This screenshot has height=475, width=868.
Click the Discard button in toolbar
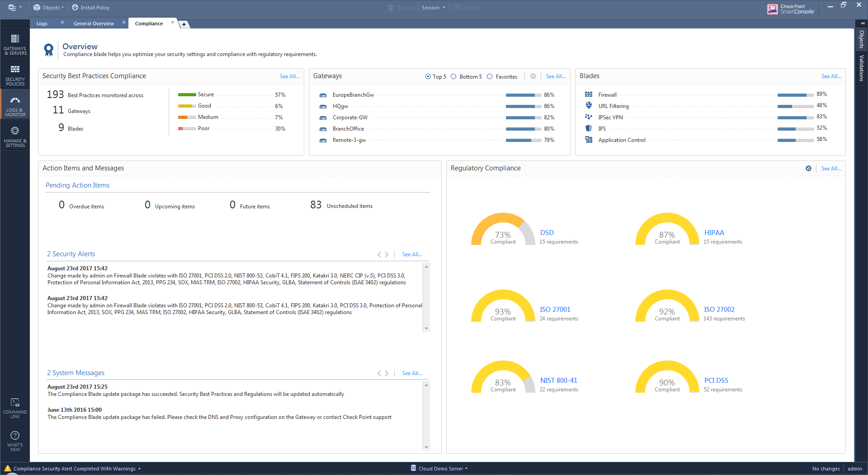[401, 7]
